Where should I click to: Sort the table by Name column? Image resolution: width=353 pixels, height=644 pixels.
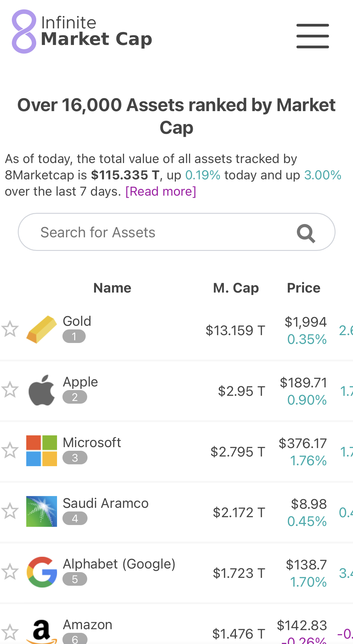pyautogui.click(x=112, y=288)
